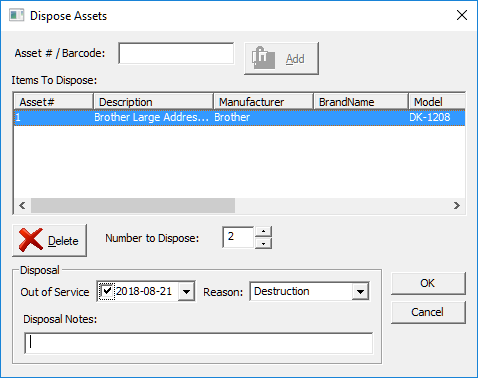Click the 2018-08-21 date text
478x378 pixels.
coord(144,291)
